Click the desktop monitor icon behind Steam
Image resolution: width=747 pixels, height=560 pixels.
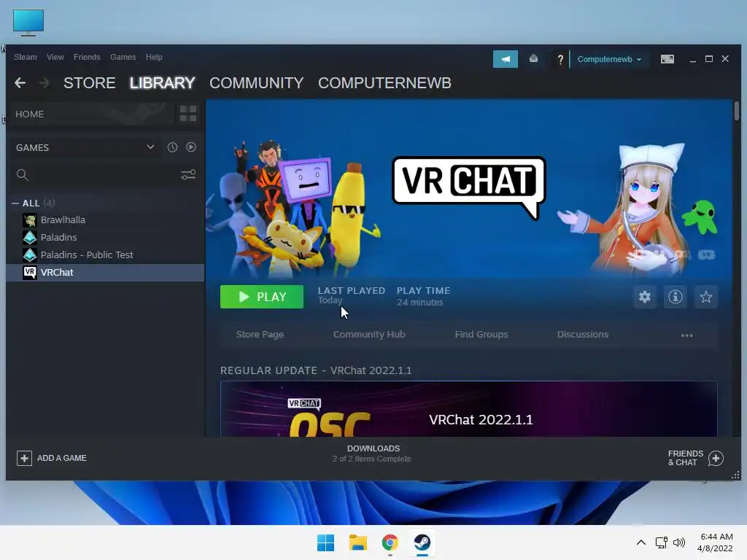point(28,23)
